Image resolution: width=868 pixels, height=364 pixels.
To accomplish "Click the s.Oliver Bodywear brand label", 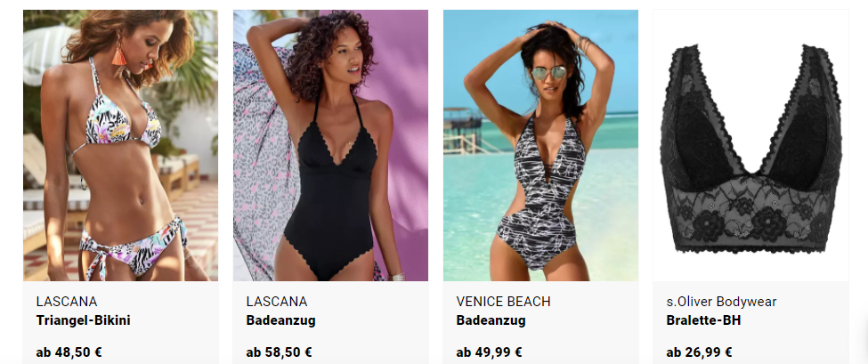I will tap(721, 302).
